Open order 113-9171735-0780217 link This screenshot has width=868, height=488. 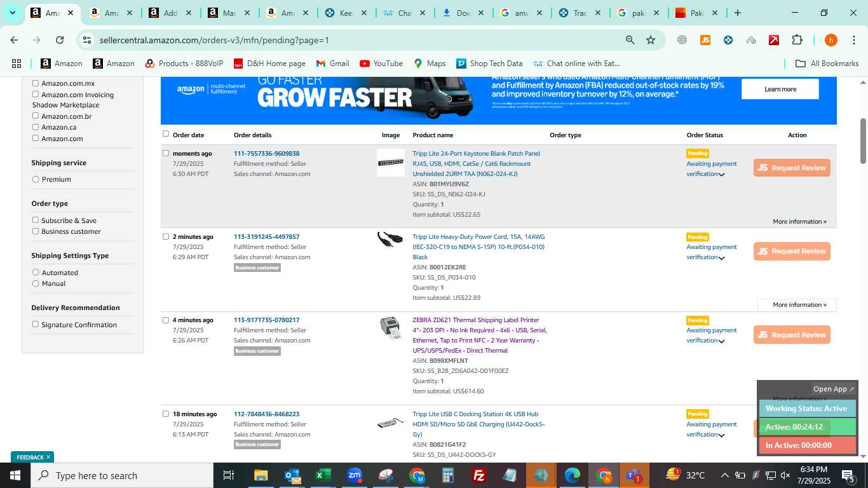coord(266,320)
